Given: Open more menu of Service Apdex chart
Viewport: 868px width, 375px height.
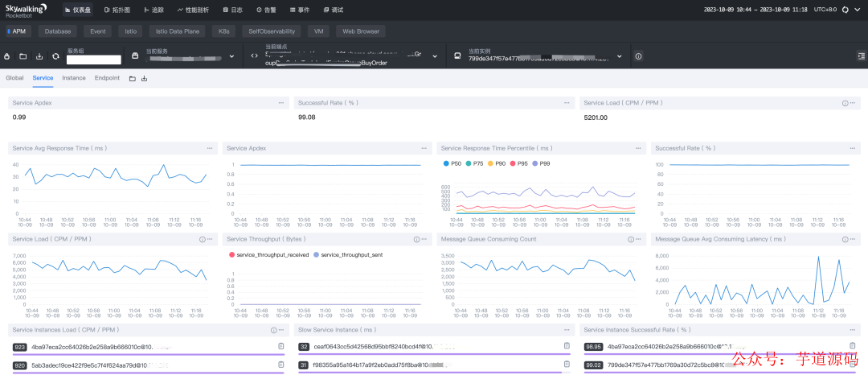Looking at the screenshot, I should point(424,148).
